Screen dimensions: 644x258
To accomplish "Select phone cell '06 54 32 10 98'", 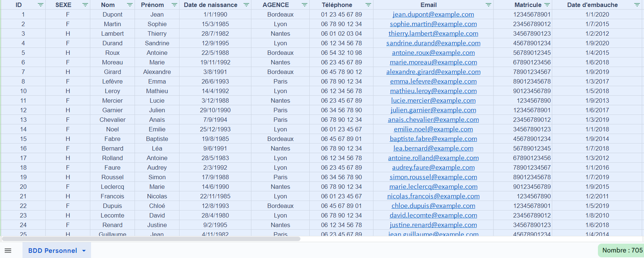I will pos(341,53).
